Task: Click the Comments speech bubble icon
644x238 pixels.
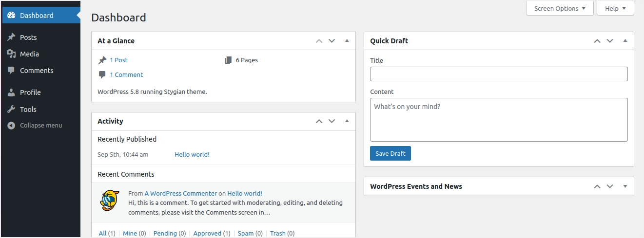Action: coord(11,71)
